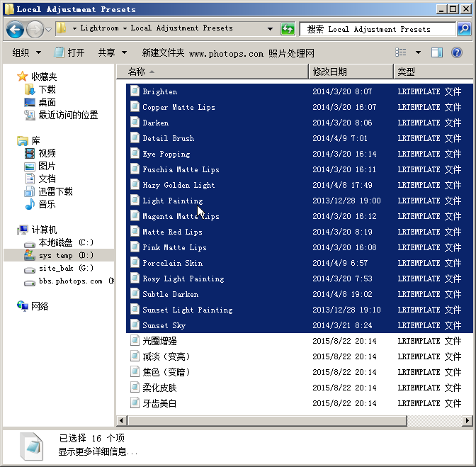Viewport: 476px width, 467px height.
Task: Sort by the 修改日期 column header
Action: tap(351, 72)
